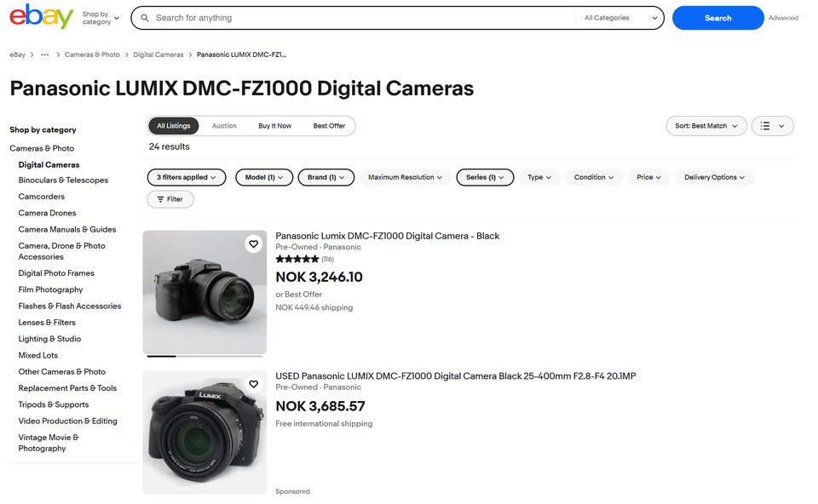Click the eBay logo

tap(41, 16)
